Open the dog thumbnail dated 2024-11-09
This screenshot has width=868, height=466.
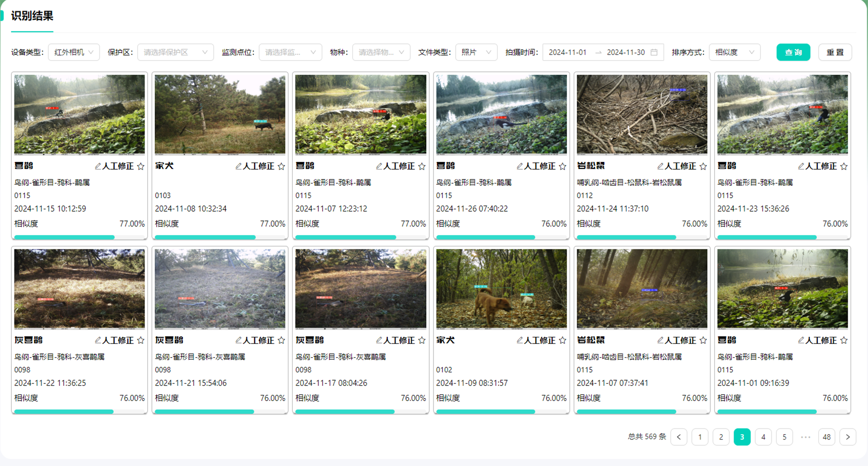[x=501, y=288]
